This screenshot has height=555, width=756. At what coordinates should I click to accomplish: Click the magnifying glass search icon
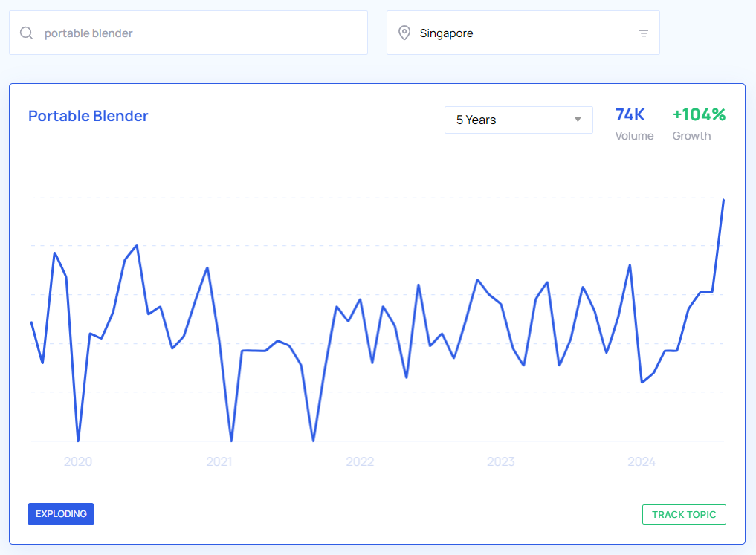[27, 33]
